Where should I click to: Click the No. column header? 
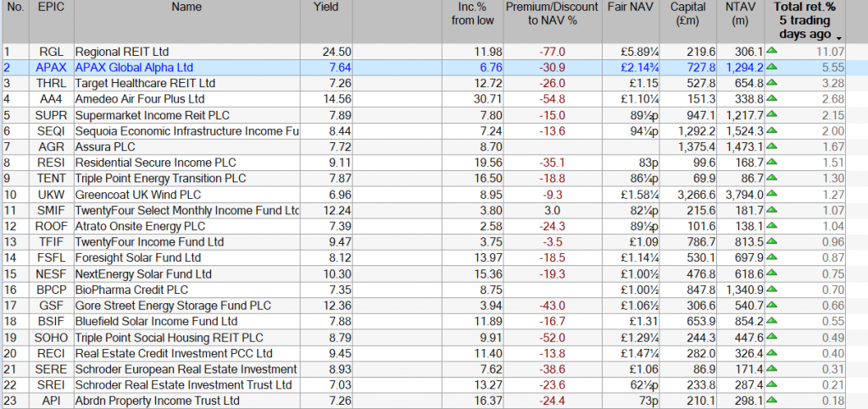15,21
